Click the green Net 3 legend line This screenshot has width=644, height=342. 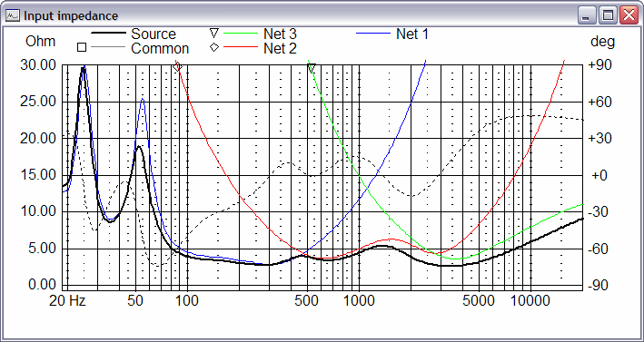pyautogui.click(x=240, y=34)
